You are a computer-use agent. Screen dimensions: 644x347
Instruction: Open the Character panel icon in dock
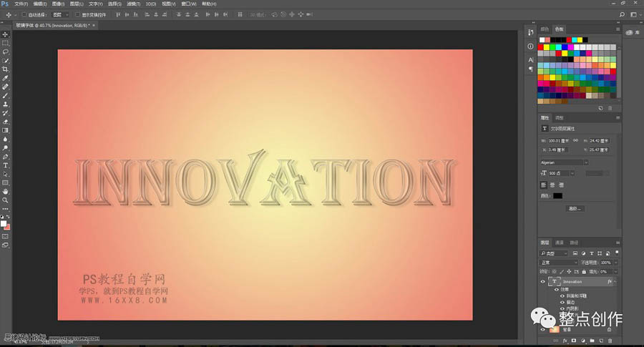coord(531,60)
